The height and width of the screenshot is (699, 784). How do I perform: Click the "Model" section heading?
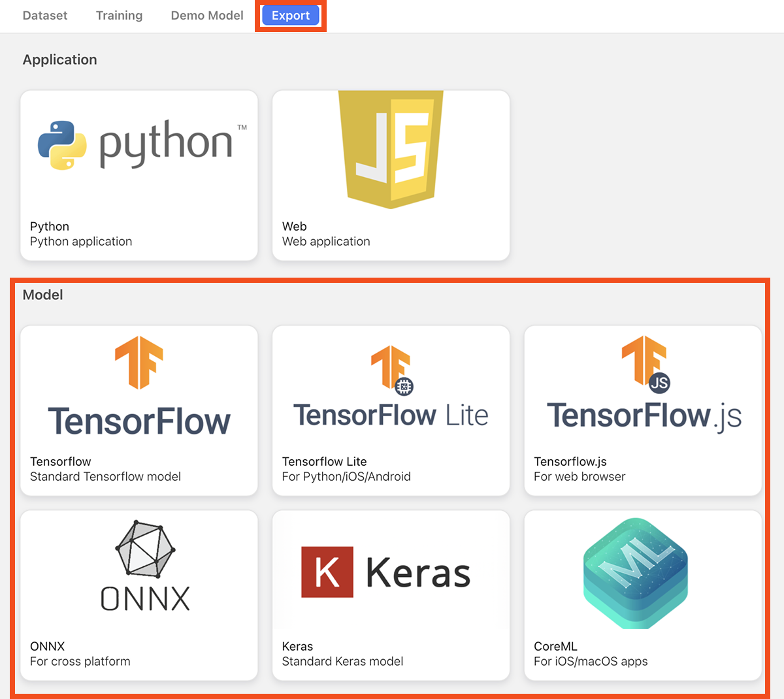point(42,295)
